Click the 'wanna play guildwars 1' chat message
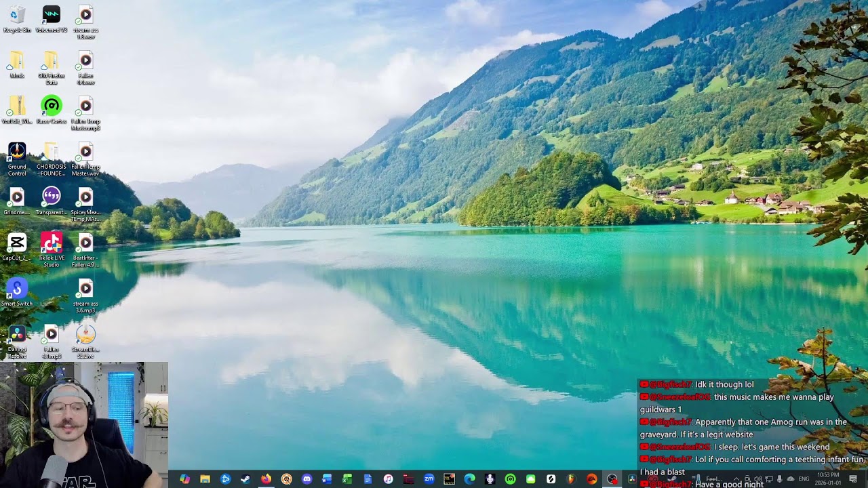868x488 pixels. pos(737,403)
